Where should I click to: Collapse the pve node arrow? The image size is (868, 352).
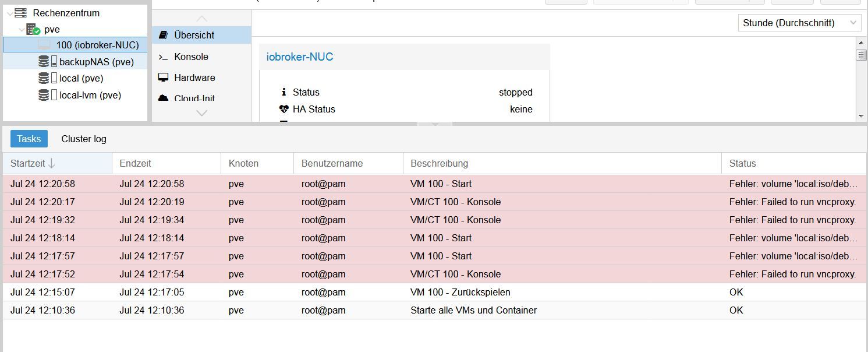pyautogui.click(x=22, y=29)
